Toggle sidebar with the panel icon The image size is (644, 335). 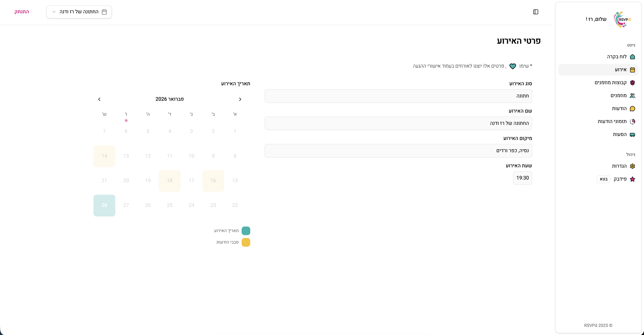coord(536,12)
